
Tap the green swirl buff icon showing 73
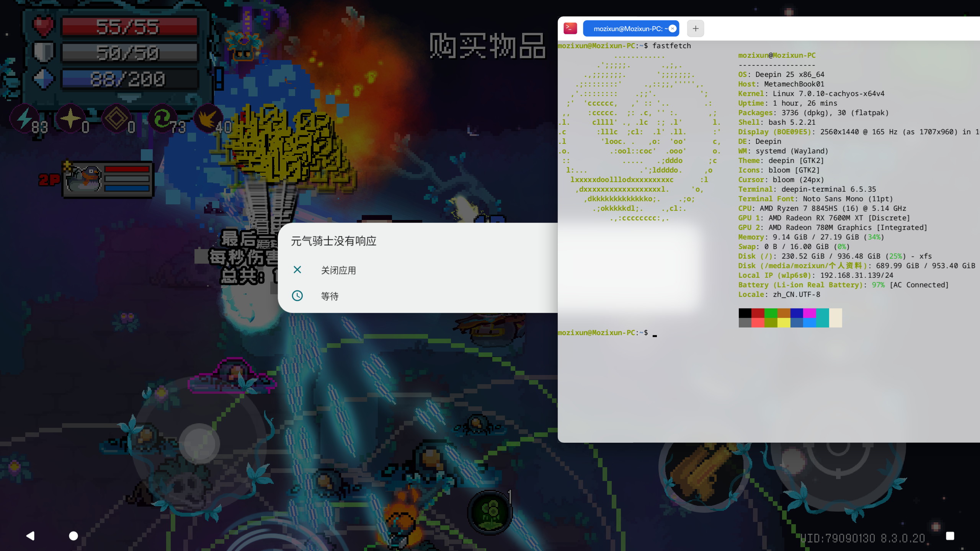pyautogui.click(x=163, y=119)
